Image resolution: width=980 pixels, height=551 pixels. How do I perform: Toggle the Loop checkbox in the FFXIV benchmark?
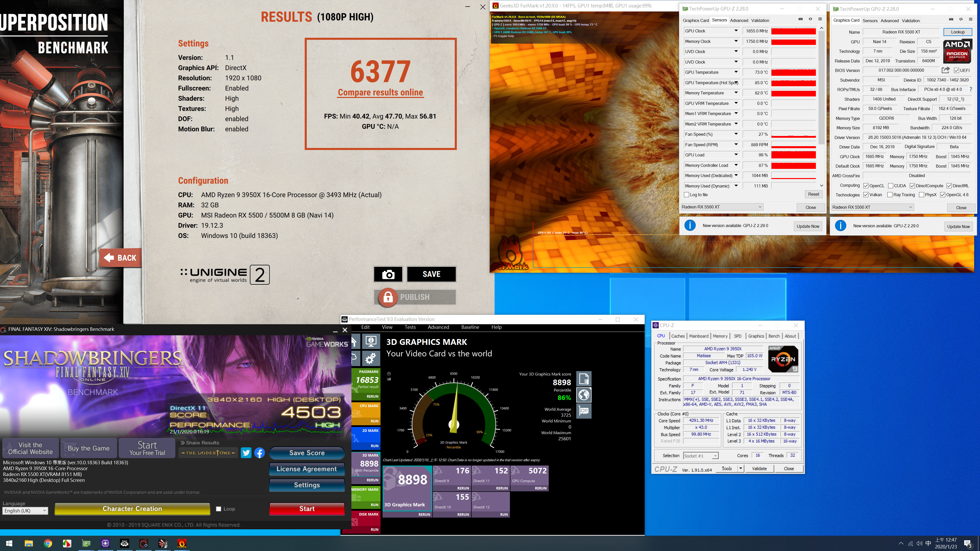[218, 509]
